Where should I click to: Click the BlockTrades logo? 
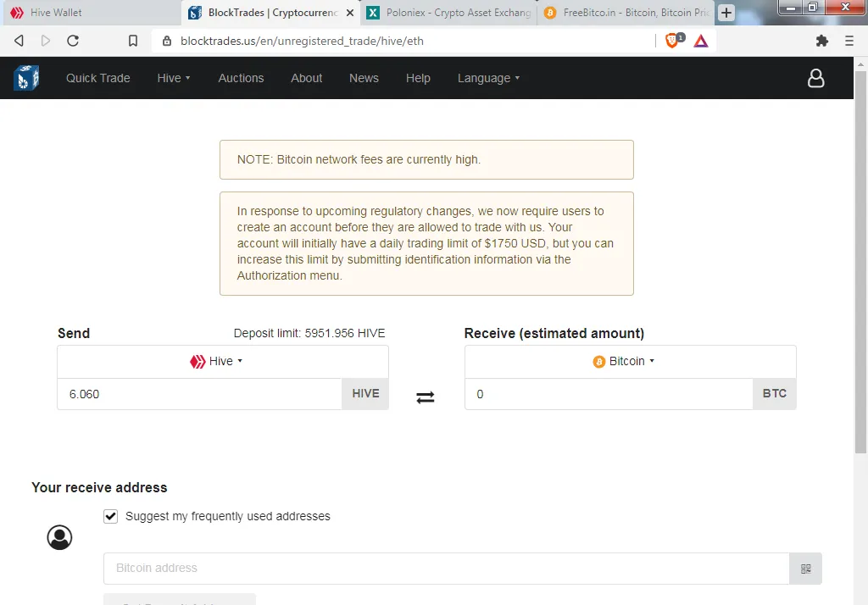click(x=26, y=78)
